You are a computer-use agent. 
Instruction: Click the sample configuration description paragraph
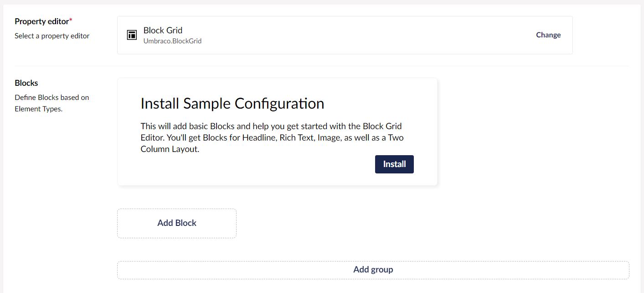272,137
